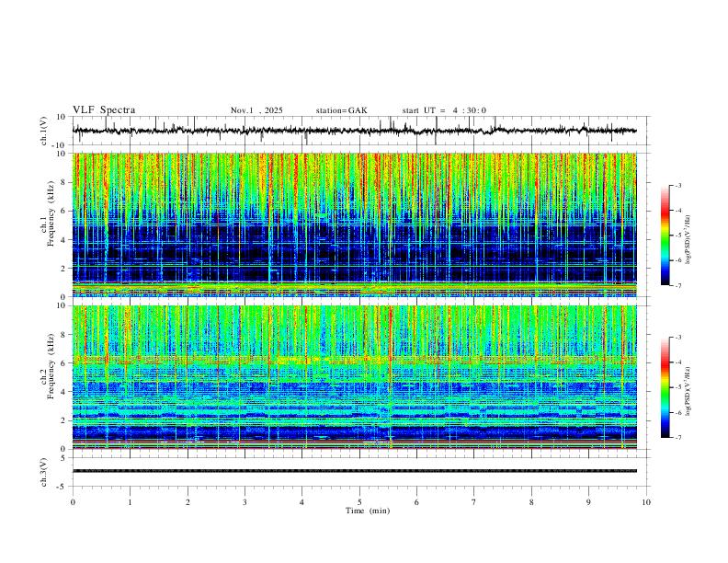Click the "10" tick on the Time axis

pyautogui.click(x=646, y=502)
